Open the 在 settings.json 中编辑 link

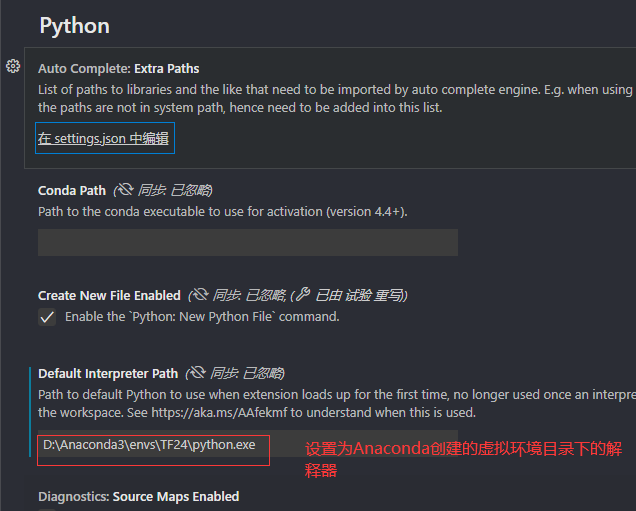[103, 139]
